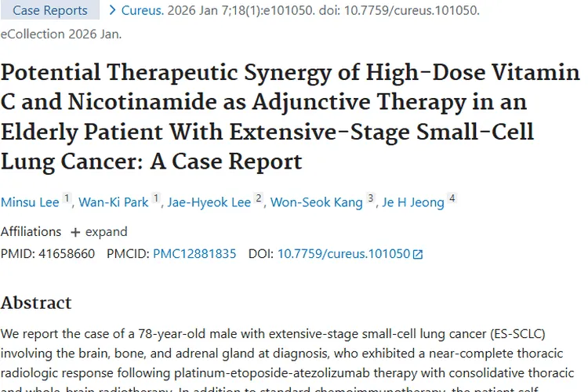Image resolution: width=588 pixels, height=392 pixels.
Task: Open author Minsu Lee's link
Action: pyautogui.click(x=30, y=202)
